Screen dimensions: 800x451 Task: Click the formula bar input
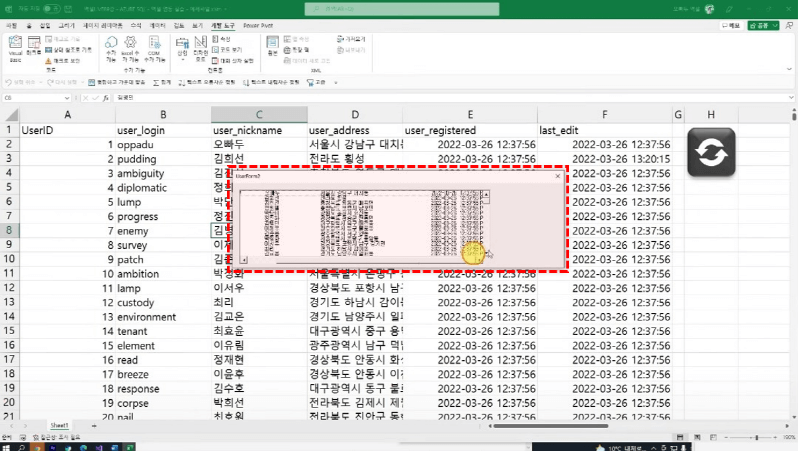[449, 97]
